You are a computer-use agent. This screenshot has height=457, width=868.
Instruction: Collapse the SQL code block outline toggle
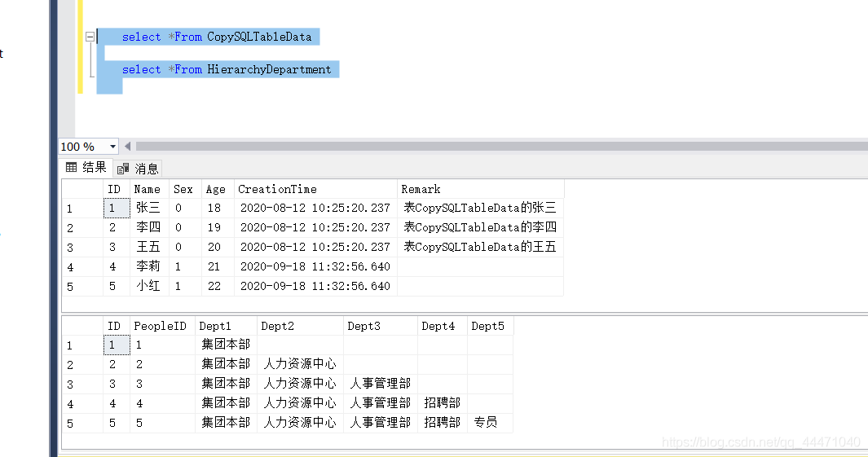90,37
